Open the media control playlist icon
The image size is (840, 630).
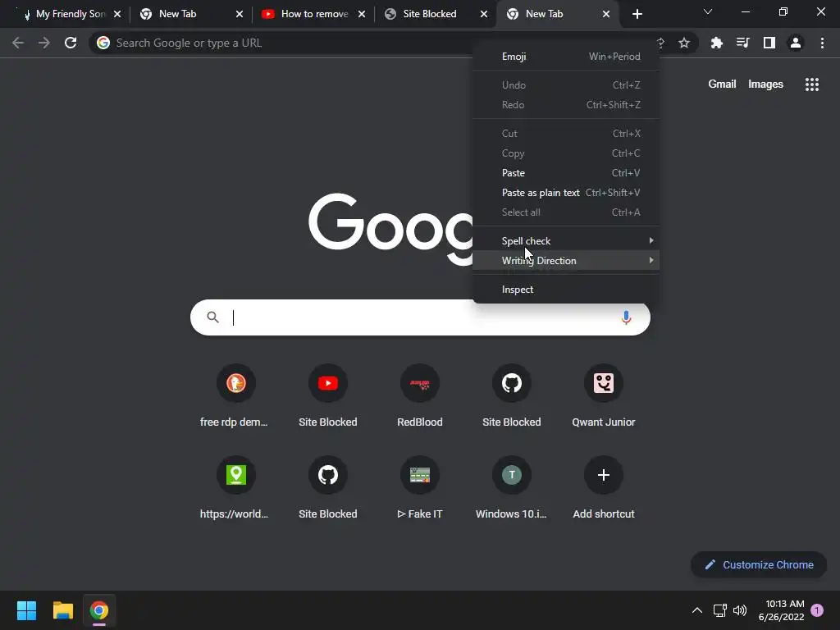742,43
